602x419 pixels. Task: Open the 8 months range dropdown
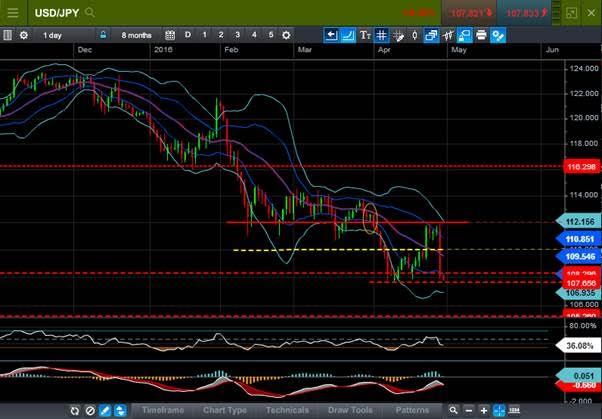point(137,35)
